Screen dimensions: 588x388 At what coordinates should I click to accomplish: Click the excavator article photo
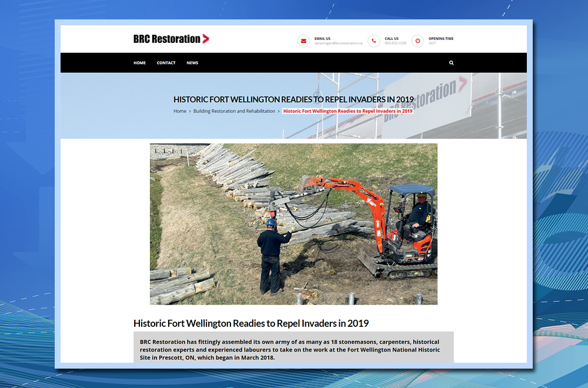pos(293,224)
